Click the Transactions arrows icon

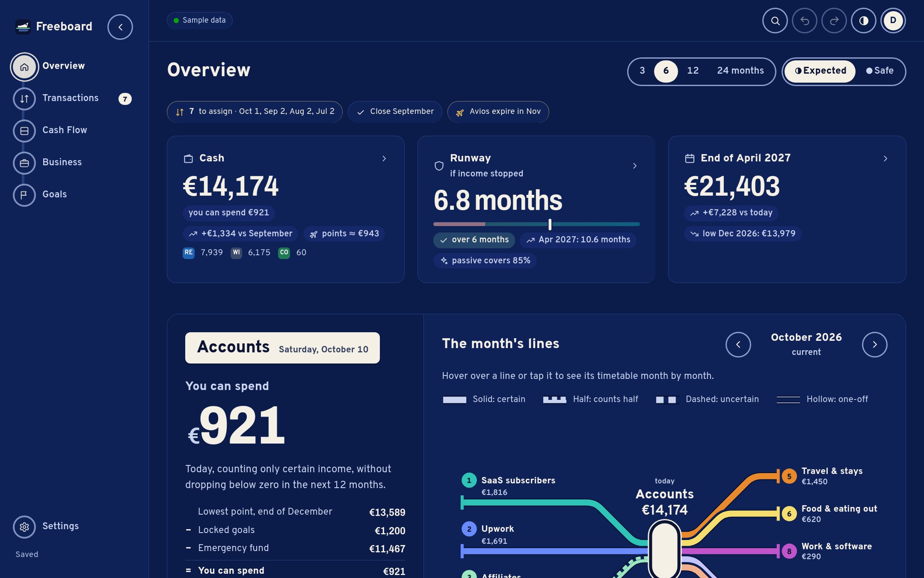24,99
